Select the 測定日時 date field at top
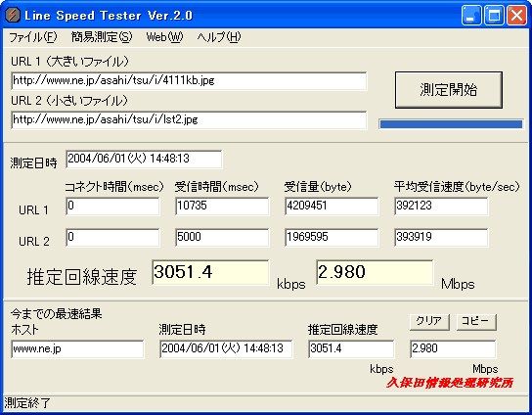This screenshot has height=415, width=532. point(144,159)
